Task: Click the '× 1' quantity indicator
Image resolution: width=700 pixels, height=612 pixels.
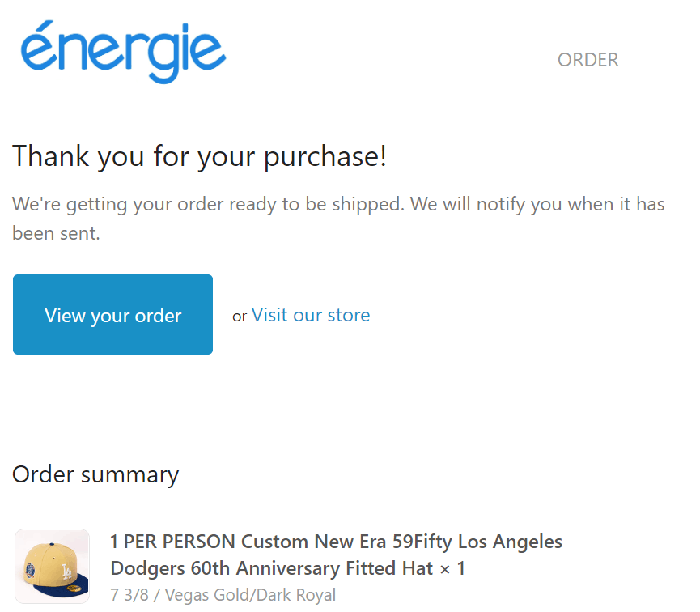Action: click(x=452, y=568)
